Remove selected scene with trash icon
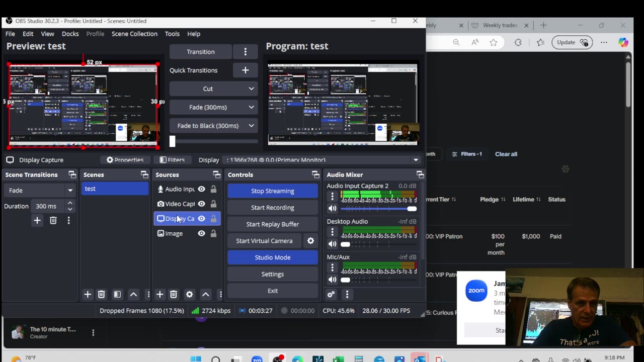The height and width of the screenshot is (362, 644). coord(101,294)
